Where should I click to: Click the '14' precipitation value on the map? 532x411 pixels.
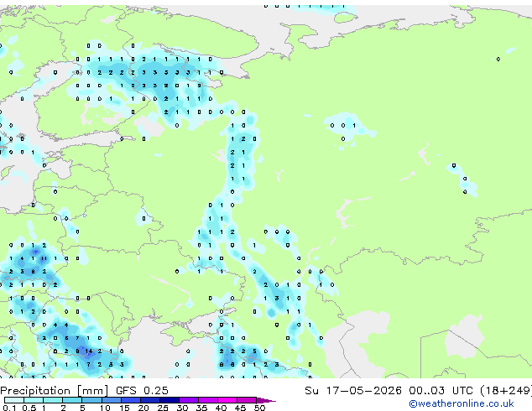pyautogui.click(x=89, y=351)
